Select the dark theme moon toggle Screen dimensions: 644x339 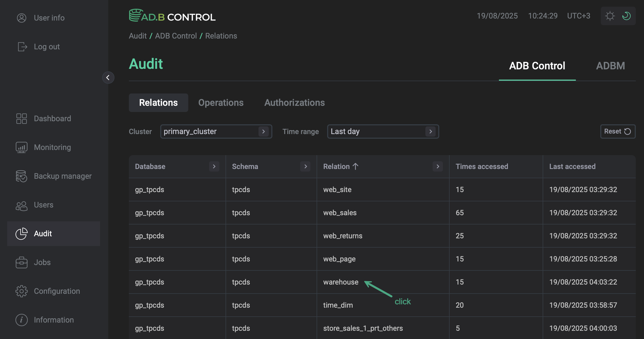626,16
